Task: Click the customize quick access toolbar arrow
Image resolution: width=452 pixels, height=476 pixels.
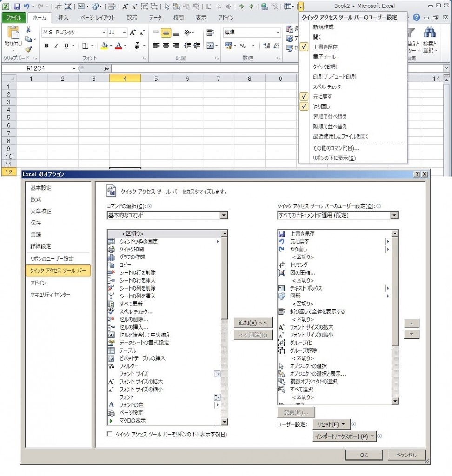Action: coord(301,6)
